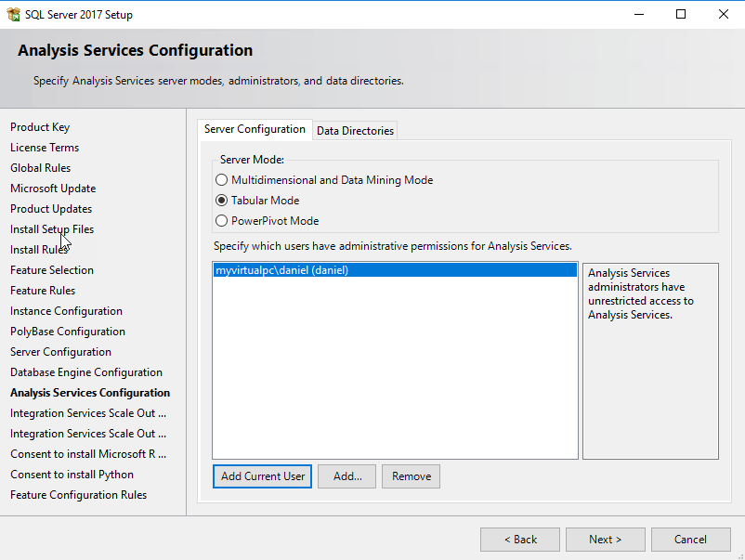Select Multidimensional and Data Mining Mode

pyautogui.click(x=221, y=180)
